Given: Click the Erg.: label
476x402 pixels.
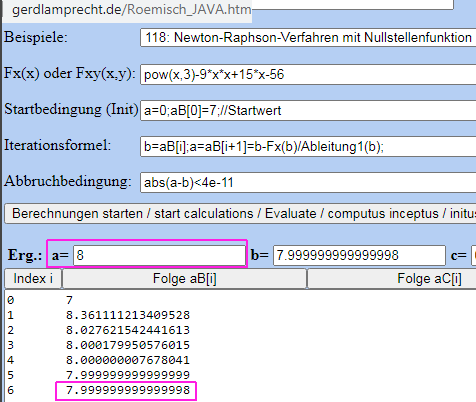Looking at the screenshot, I should coord(25,255).
